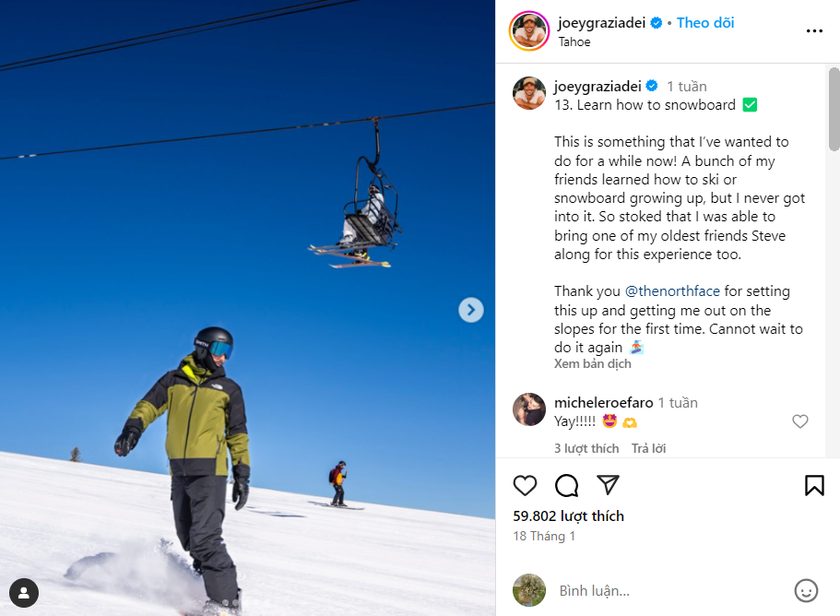Open the emoji picker in comment box
Image resolution: width=840 pixels, height=616 pixels.
pyautogui.click(x=806, y=590)
